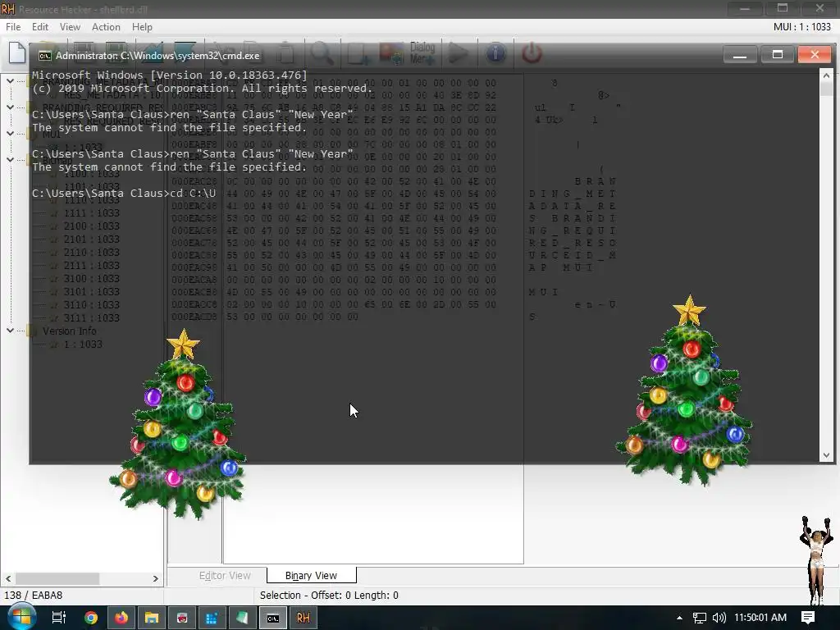Select the Resource Hacker taskbar button

point(304,618)
